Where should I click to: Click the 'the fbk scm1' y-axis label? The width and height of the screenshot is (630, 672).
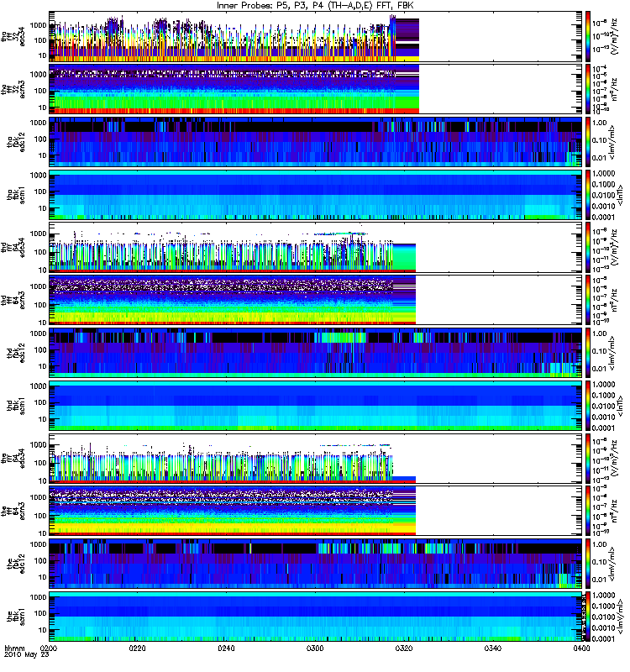click(x=16, y=617)
